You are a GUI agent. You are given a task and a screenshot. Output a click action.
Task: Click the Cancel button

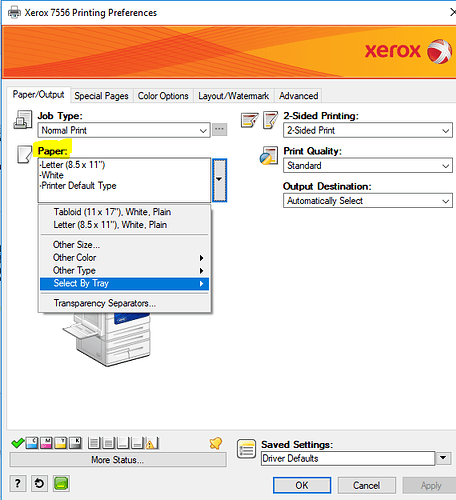366,485
